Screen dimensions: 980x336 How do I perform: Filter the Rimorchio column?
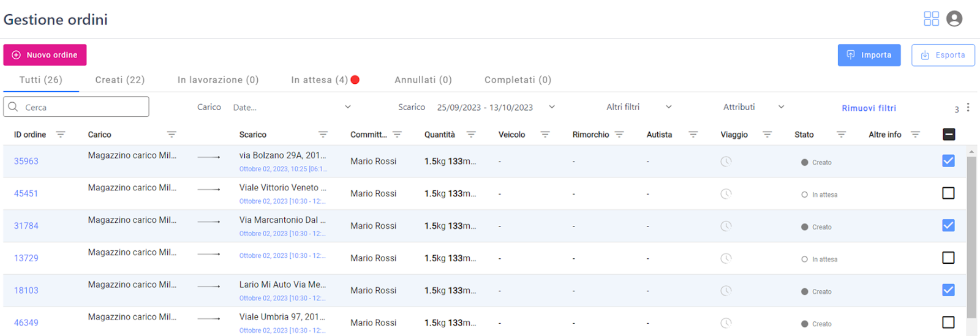click(x=619, y=134)
